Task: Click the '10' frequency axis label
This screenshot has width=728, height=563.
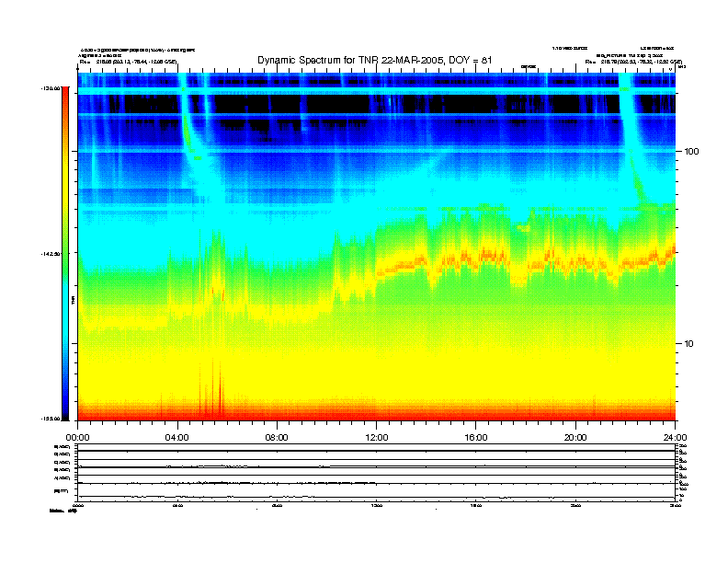Action: (x=688, y=344)
